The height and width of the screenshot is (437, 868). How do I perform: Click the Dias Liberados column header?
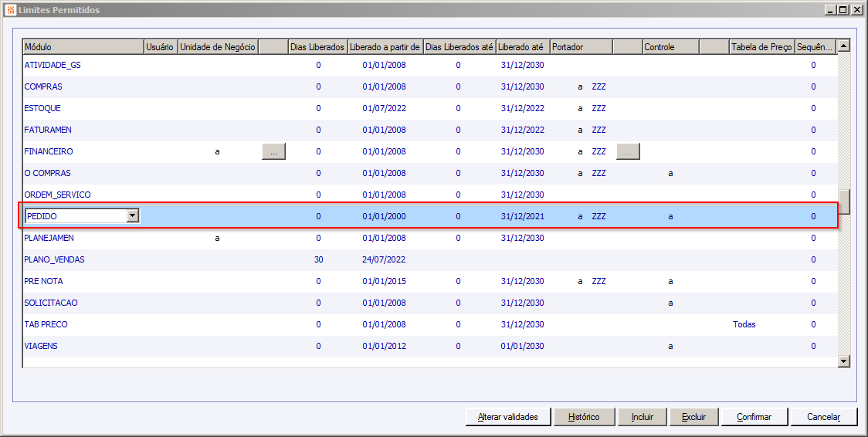click(x=317, y=47)
